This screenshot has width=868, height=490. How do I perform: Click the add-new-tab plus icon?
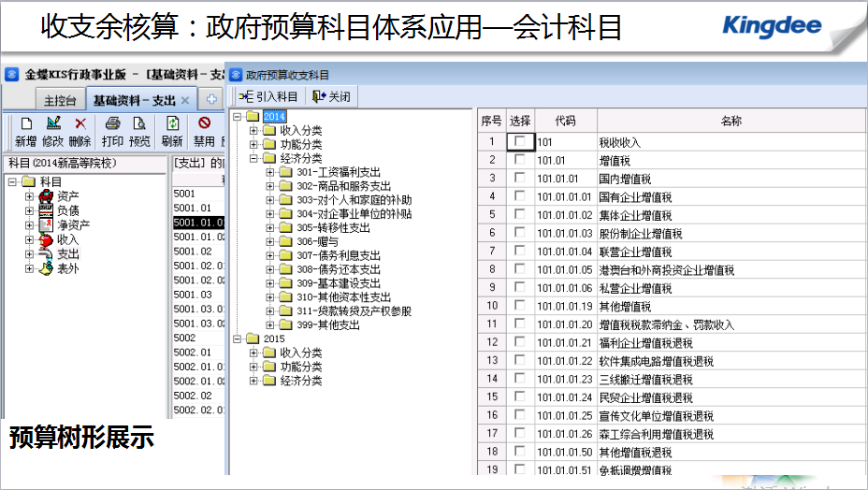[211, 99]
